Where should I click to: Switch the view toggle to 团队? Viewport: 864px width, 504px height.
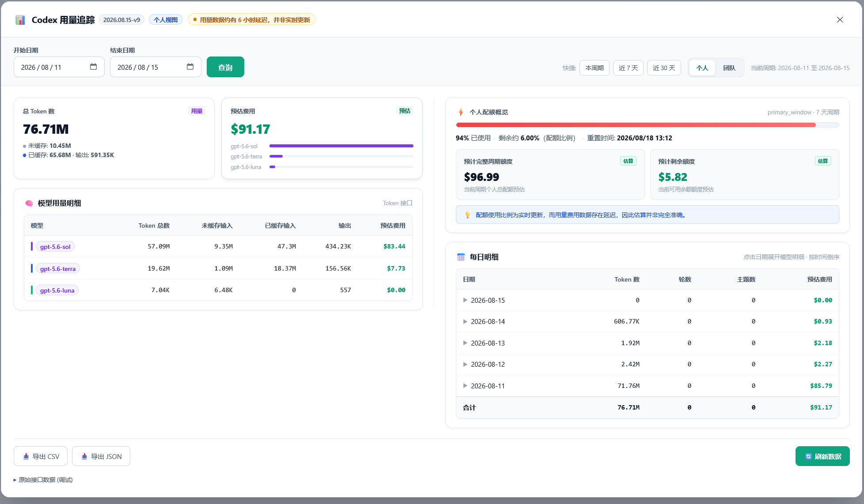(x=729, y=68)
